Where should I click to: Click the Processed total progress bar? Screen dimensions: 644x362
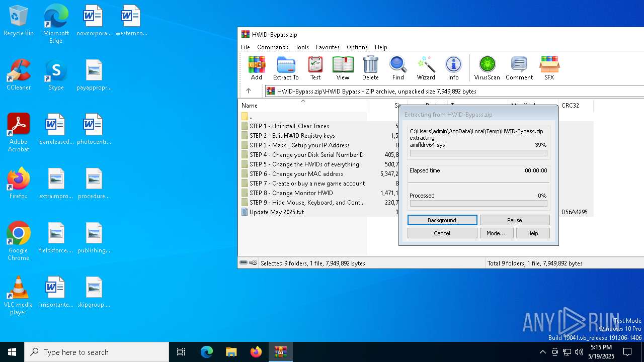pyautogui.click(x=478, y=204)
